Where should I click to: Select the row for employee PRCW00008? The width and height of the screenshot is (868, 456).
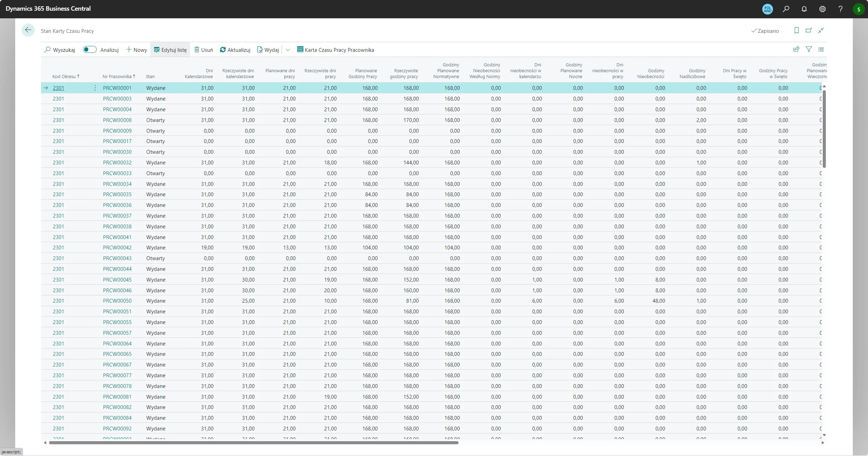click(x=117, y=120)
